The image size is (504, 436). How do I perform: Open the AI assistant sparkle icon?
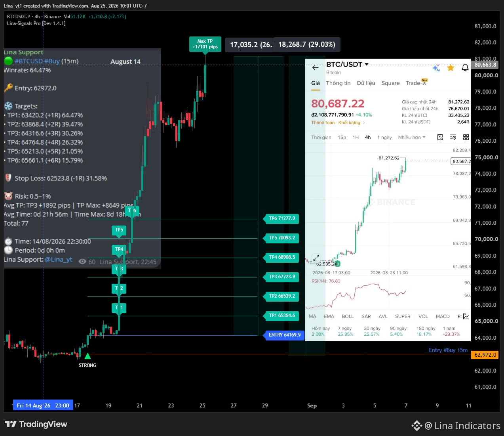click(436, 68)
